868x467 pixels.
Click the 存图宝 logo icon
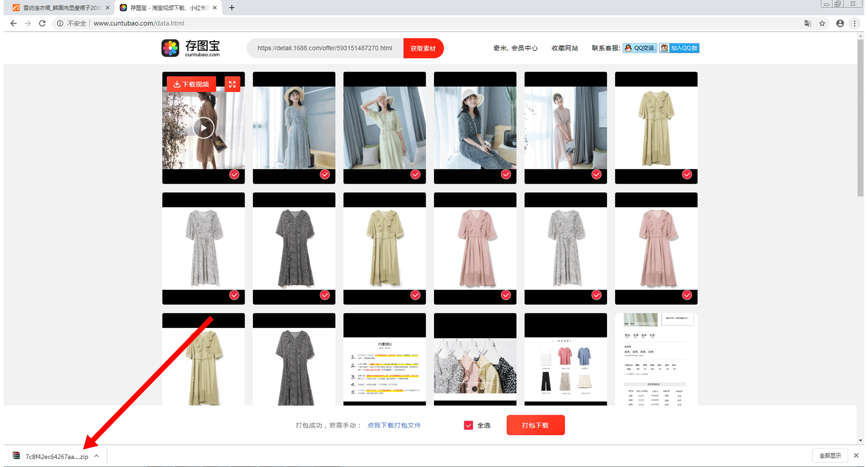(x=170, y=48)
